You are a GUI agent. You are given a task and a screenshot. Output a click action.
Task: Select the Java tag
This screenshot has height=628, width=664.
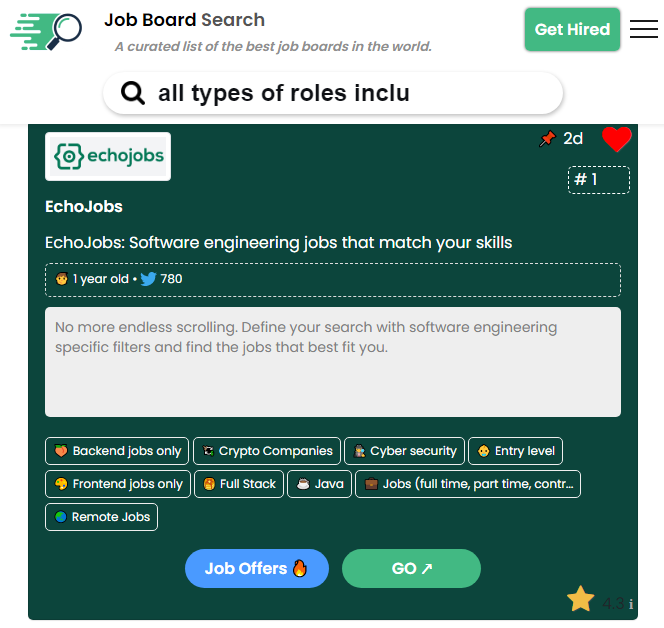point(319,484)
